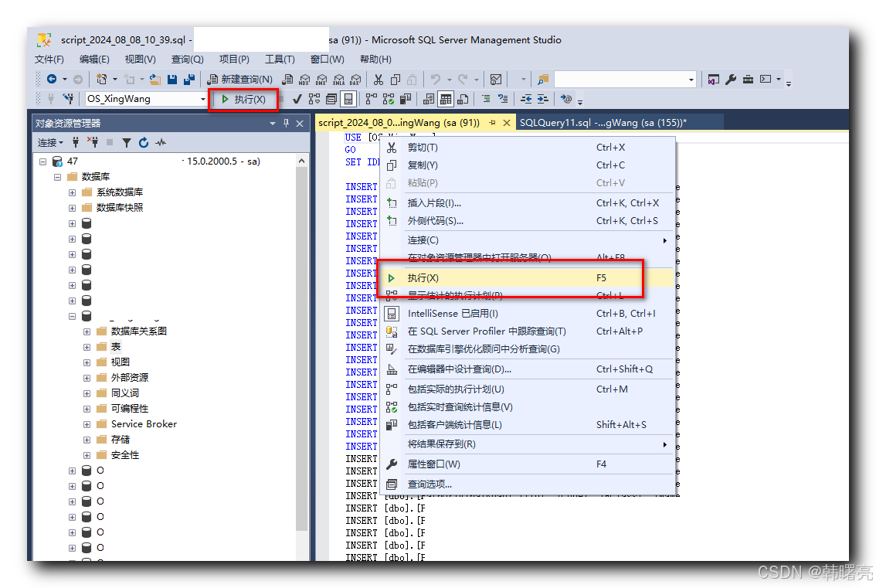Choose 剪切(T) in context menu
This screenshot has height=588, width=876.
(525, 148)
